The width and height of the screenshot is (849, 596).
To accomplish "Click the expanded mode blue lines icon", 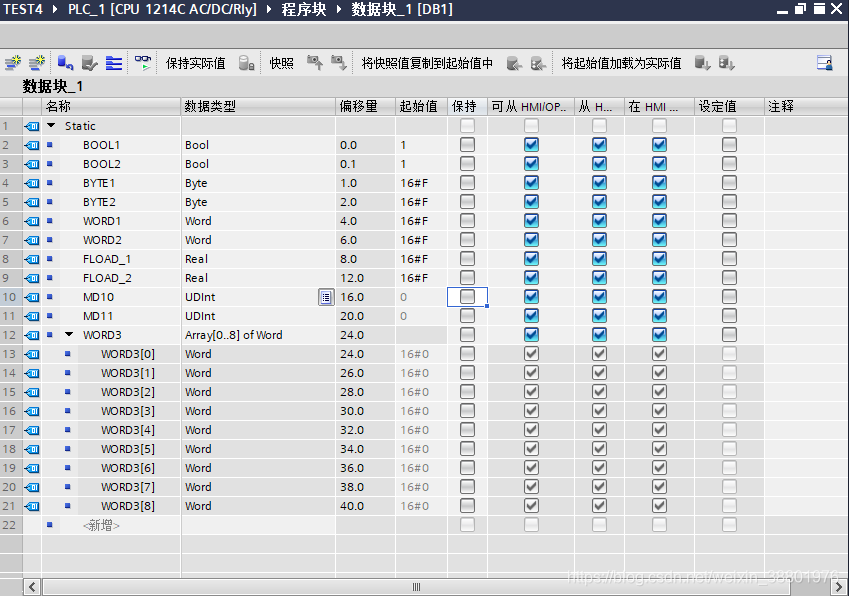I will [114, 63].
